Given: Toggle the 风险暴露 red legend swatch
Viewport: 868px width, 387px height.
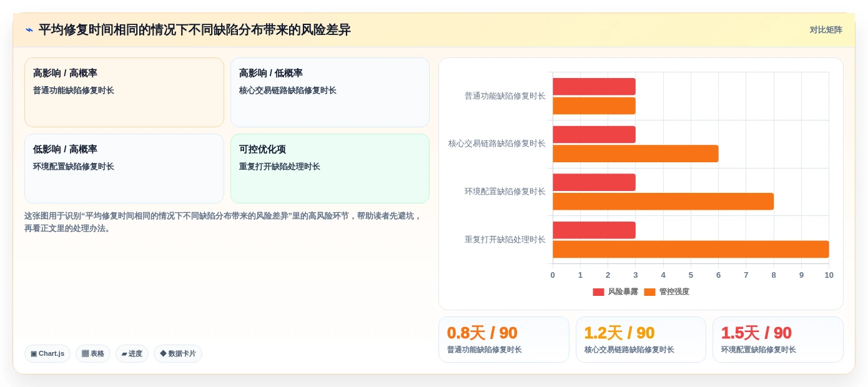Looking at the screenshot, I should [598, 292].
